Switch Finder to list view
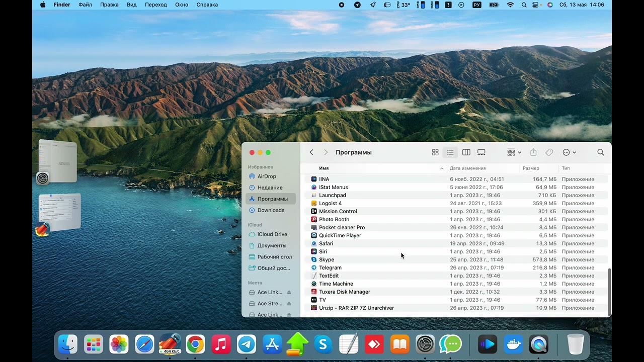Viewport: 644px width, 362px height. point(450,152)
